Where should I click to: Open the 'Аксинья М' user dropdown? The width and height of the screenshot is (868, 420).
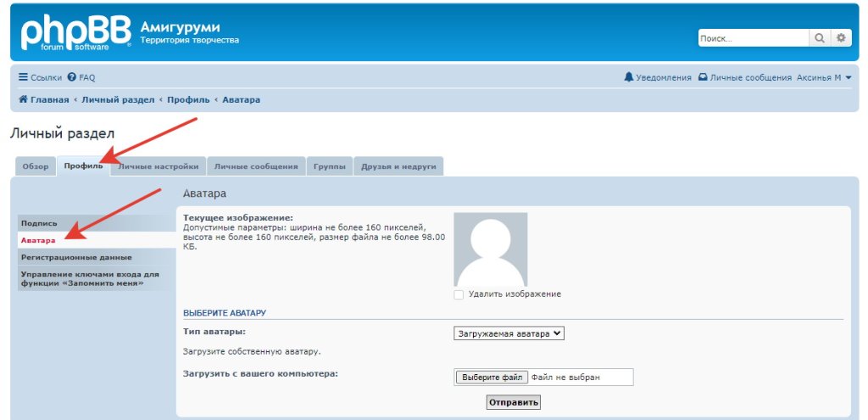(x=823, y=77)
